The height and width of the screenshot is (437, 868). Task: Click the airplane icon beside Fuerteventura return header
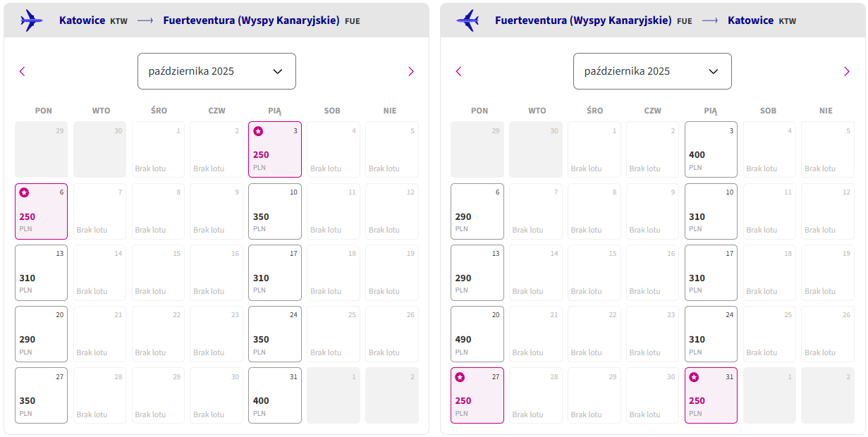coord(468,20)
